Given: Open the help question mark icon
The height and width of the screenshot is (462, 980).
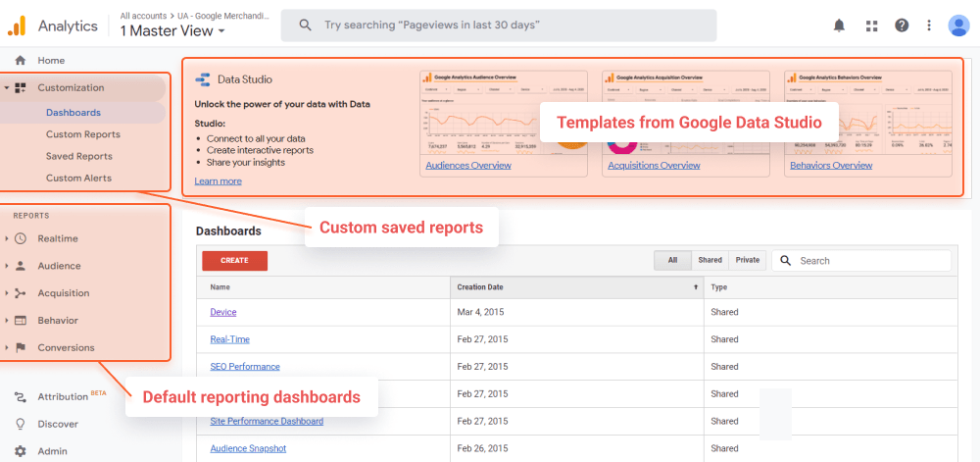Looking at the screenshot, I should [902, 25].
